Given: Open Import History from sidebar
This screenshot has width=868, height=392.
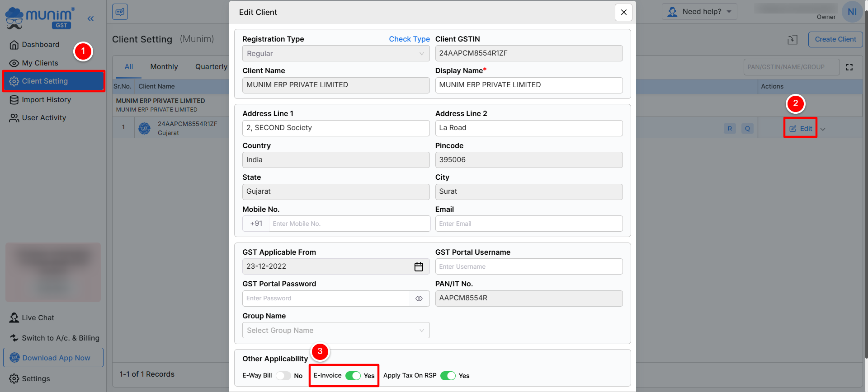Looking at the screenshot, I should (46, 100).
